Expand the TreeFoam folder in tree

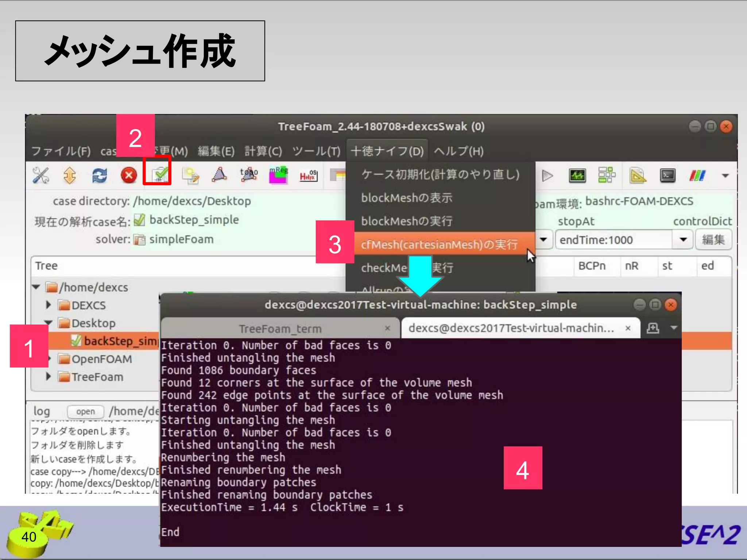click(48, 376)
